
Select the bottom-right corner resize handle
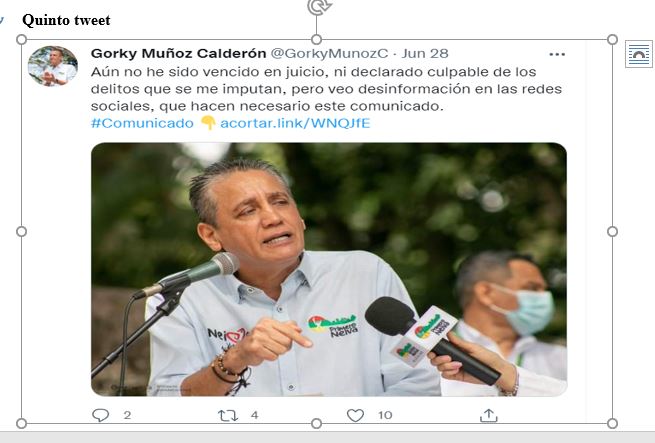612,423
